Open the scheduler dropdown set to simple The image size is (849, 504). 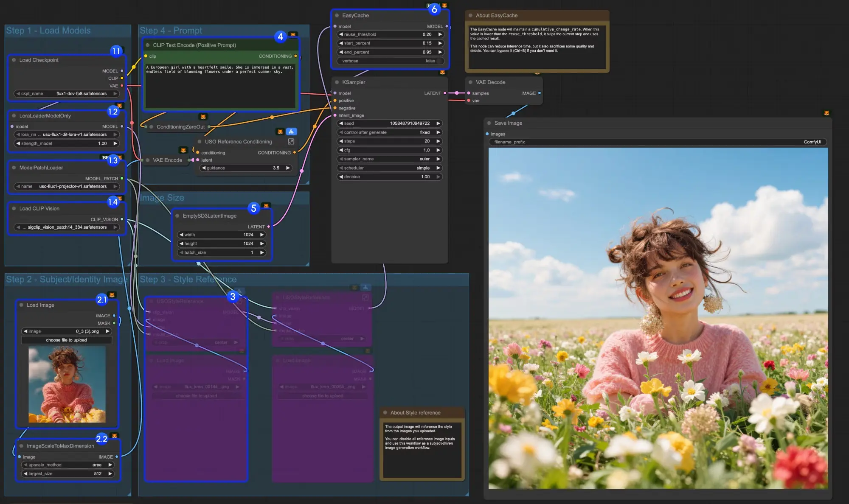(390, 168)
